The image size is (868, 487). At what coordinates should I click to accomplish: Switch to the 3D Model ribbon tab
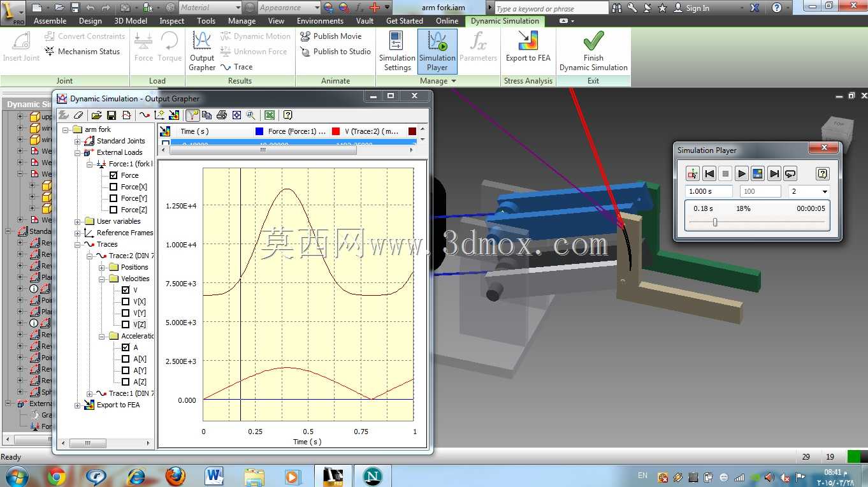click(131, 21)
